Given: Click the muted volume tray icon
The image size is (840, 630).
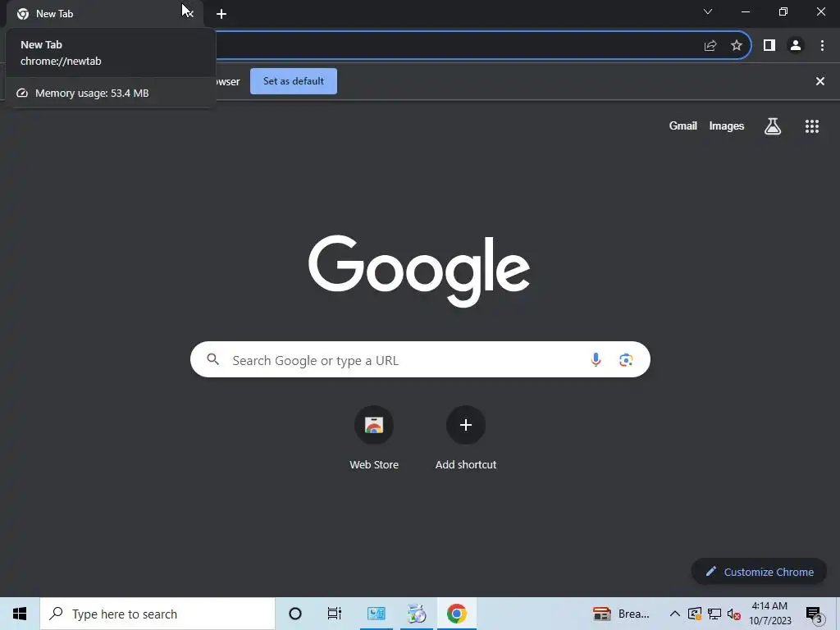Looking at the screenshot, I should 734,614.
